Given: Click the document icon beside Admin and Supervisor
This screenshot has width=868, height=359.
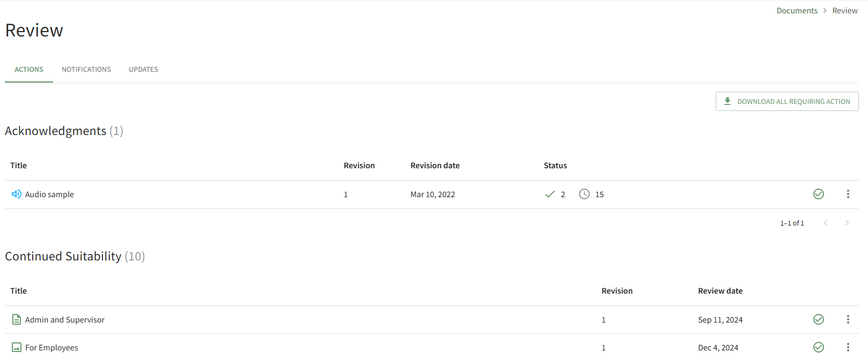Looking at the screenshot, I should [x=16, y=319].
